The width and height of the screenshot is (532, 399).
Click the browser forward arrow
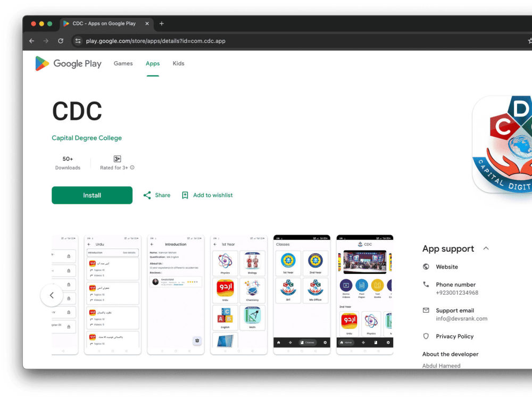click(46, 41)
